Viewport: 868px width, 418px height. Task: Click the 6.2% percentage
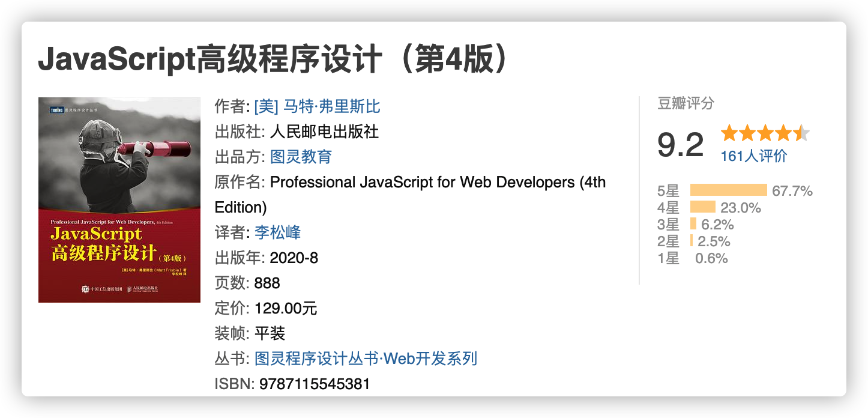click(717, 225)
